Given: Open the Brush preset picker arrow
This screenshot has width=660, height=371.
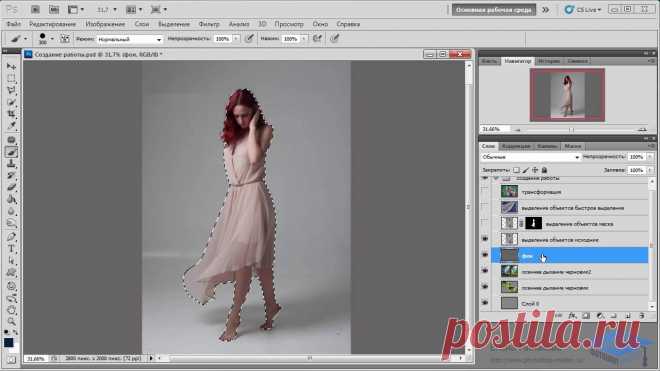Looking at the screenshot, I should (x=52, y=39).
